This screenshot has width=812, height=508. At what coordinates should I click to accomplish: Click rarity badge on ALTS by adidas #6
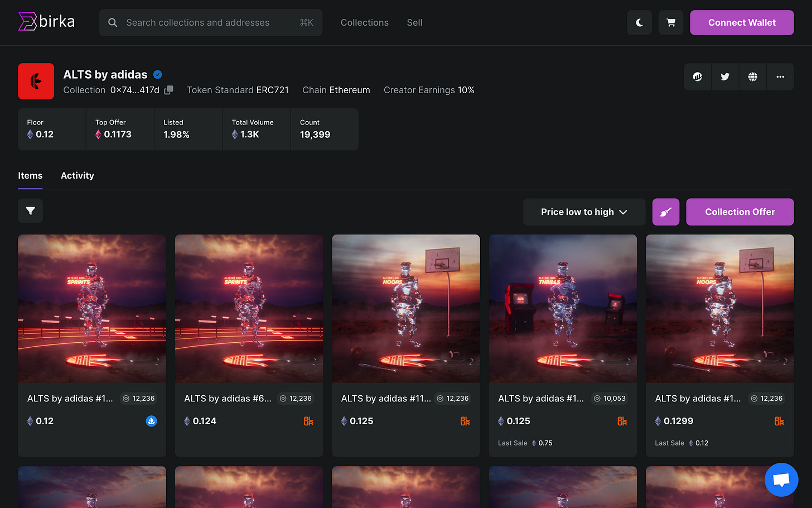click(296, 399)
